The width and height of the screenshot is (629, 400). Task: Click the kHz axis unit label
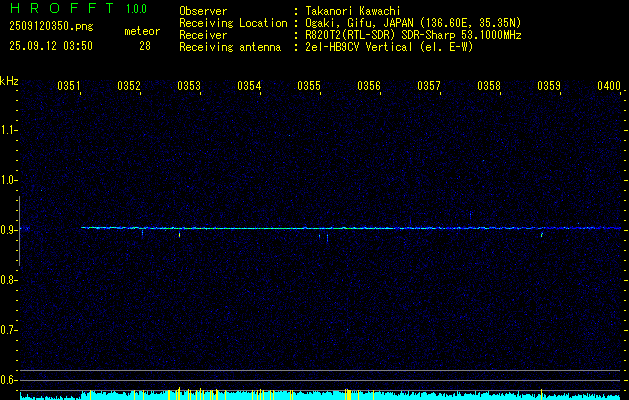[x=9, y=81]
